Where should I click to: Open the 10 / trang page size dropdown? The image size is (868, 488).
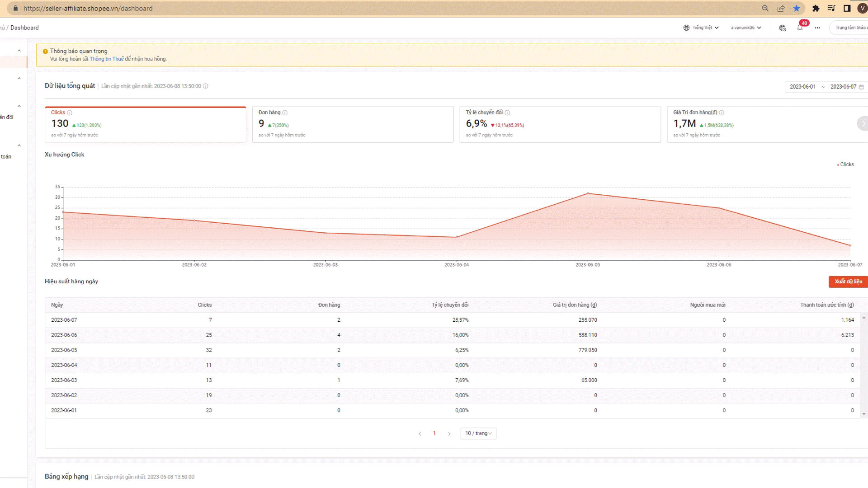pos(478,433)
